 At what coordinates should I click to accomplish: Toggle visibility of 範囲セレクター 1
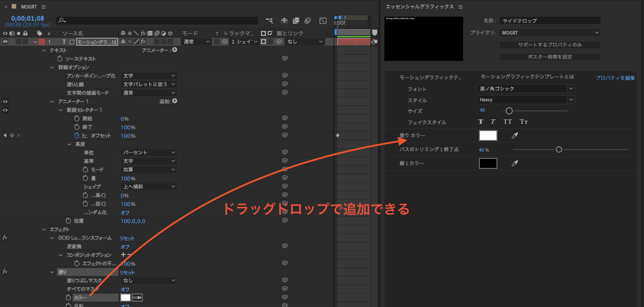5,110
